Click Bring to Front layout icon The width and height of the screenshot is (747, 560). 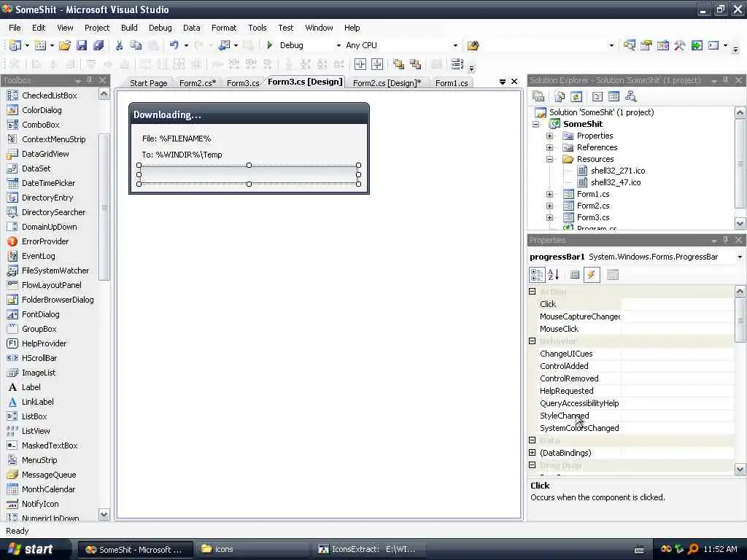click(x=398, y=64)
